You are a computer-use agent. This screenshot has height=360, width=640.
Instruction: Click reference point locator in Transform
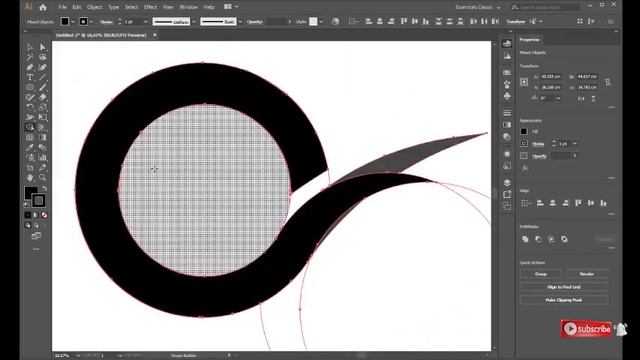pyautogui.click(x=524, y=82)
